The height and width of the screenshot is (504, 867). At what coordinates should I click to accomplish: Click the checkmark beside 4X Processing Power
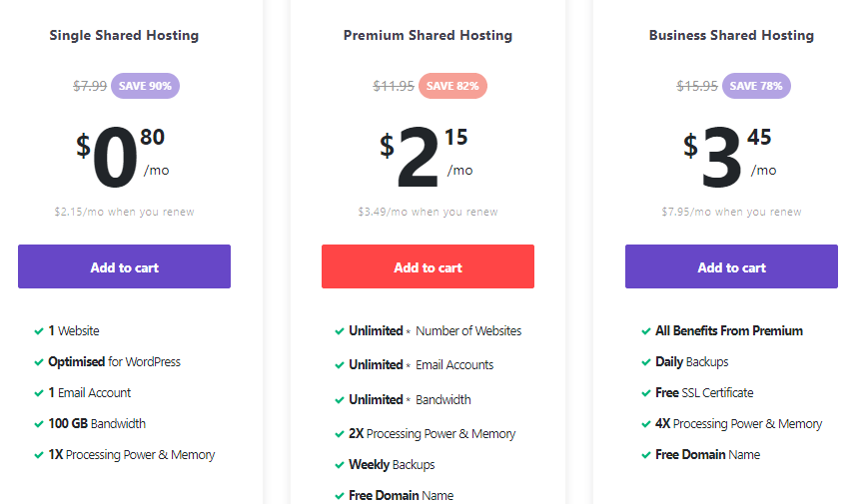(x=645, y=424)
